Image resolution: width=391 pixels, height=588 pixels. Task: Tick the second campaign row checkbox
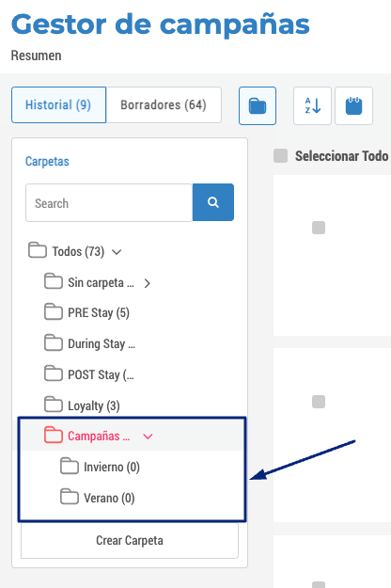319,402
